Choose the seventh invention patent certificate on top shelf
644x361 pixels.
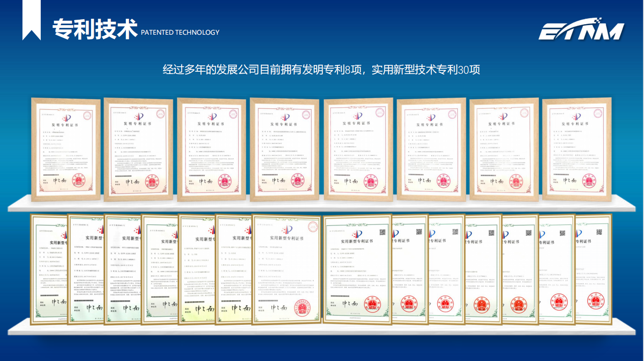pos(503,149)
